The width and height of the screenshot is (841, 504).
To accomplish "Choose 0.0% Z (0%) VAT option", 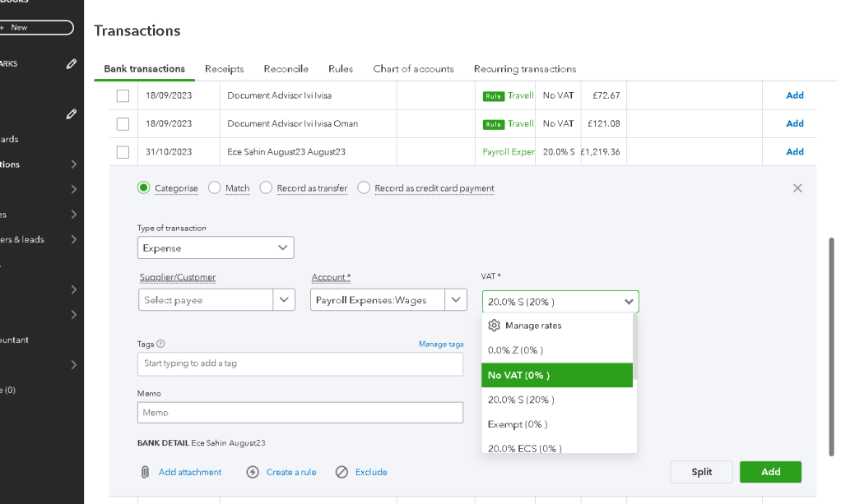I will (557, 350).
